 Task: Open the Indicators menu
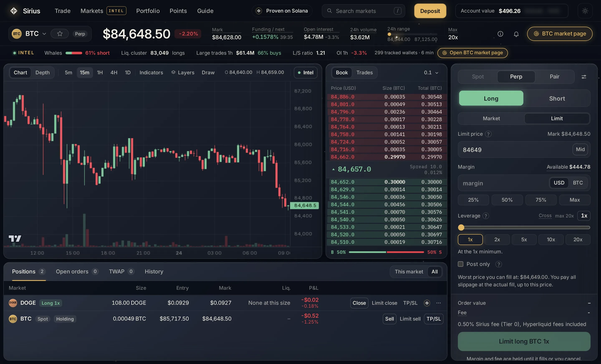coord(151,72)
